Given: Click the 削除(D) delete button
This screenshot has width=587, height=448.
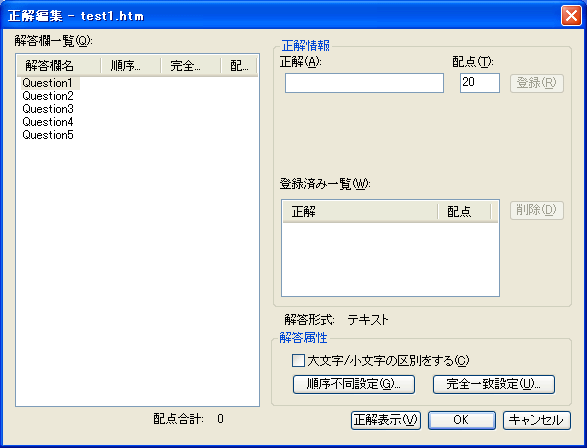Looking at the screenshot, I should pyautogui.click(x=536, y=210).
